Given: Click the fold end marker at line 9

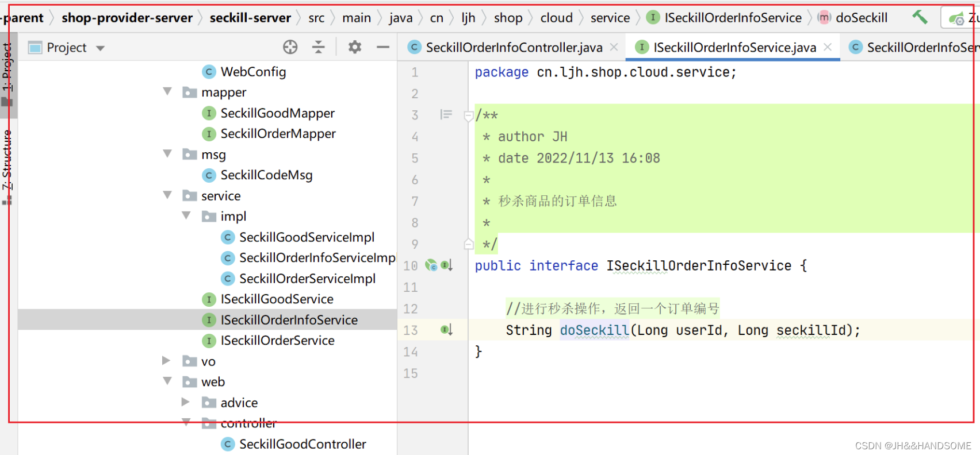Looking at the screenshot, I should click(x=469, y=244).
